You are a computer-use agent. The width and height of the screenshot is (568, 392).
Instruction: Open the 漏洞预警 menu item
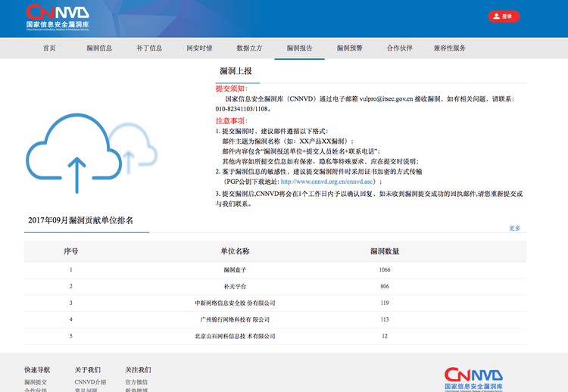pyautogui.click(x=350, y=48)
